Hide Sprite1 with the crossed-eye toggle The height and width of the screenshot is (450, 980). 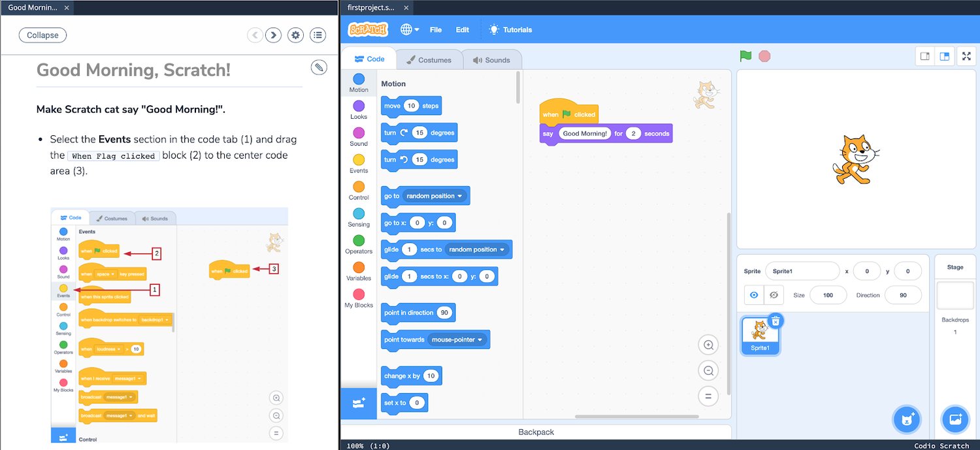(x=775, y=295)
